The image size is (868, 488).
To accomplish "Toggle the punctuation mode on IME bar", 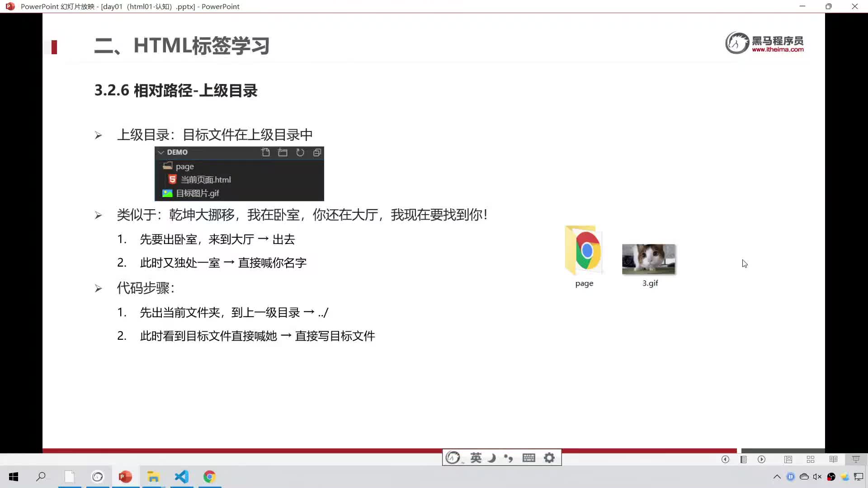I will 509,458.
